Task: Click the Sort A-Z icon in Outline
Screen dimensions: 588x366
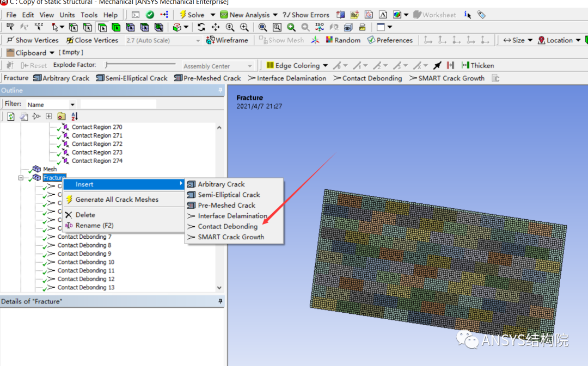Action: 74,116
